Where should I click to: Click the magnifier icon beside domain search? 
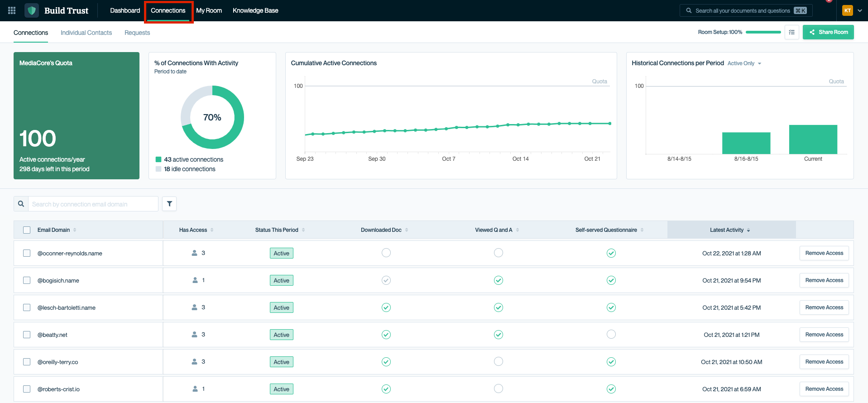tap(21, 204)
